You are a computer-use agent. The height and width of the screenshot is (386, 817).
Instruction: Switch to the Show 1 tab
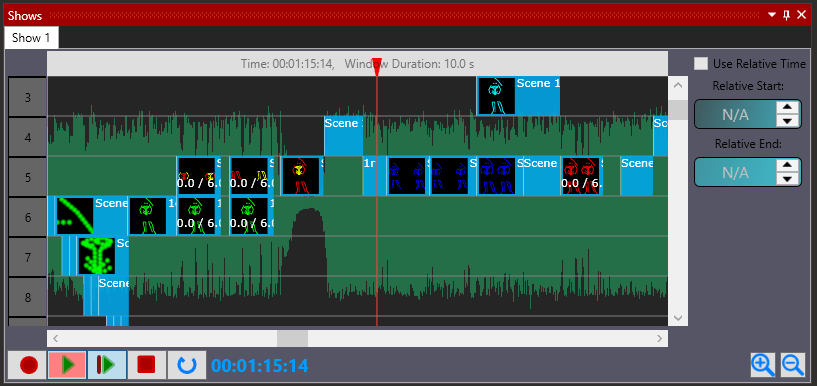pyautogui.click(x=31, y=38)
